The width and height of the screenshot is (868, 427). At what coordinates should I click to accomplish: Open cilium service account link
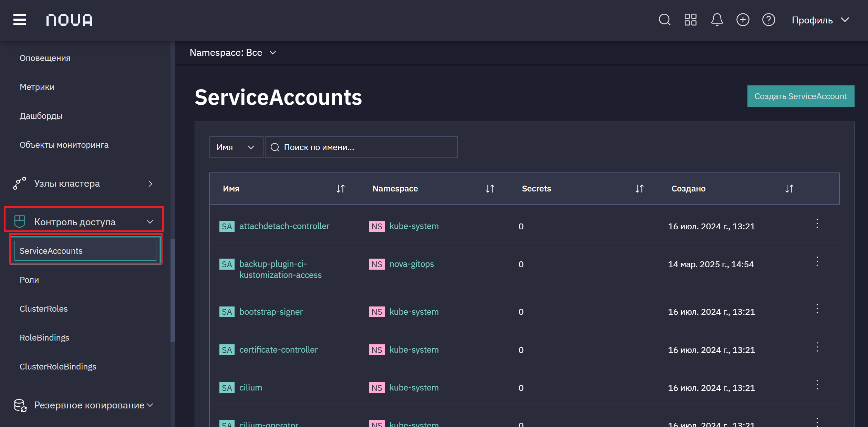point(250,388)
